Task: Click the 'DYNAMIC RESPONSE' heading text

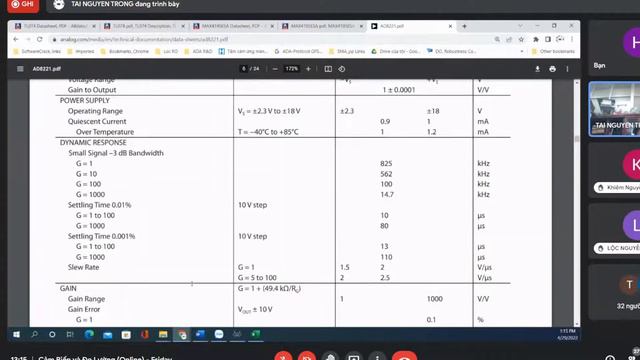Action: [93, 142]
